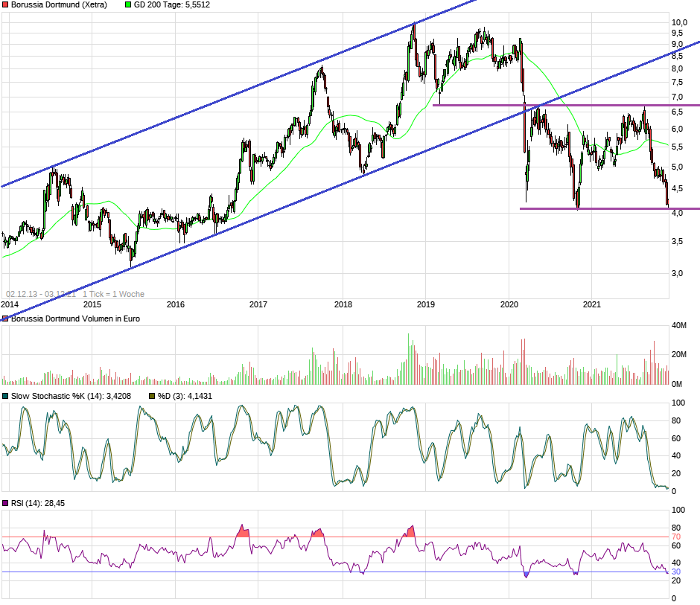The image size is (700, 605).
Task: Click the 9,5 price axis label
Action: point(677,33)
